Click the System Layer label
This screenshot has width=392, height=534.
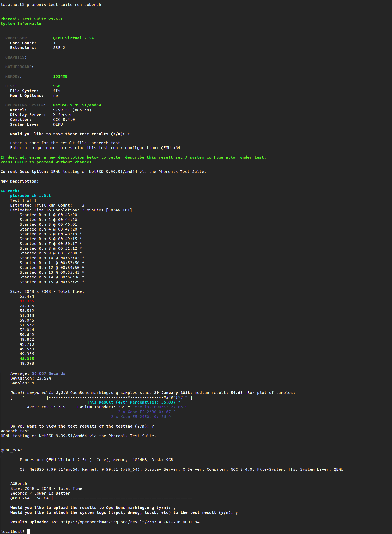pyautogui.click(x=26, y=124)
